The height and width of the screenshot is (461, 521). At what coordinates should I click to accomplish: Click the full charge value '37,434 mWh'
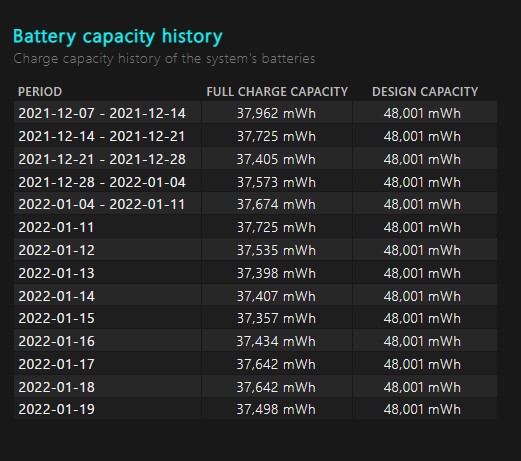tap(276, 341)
